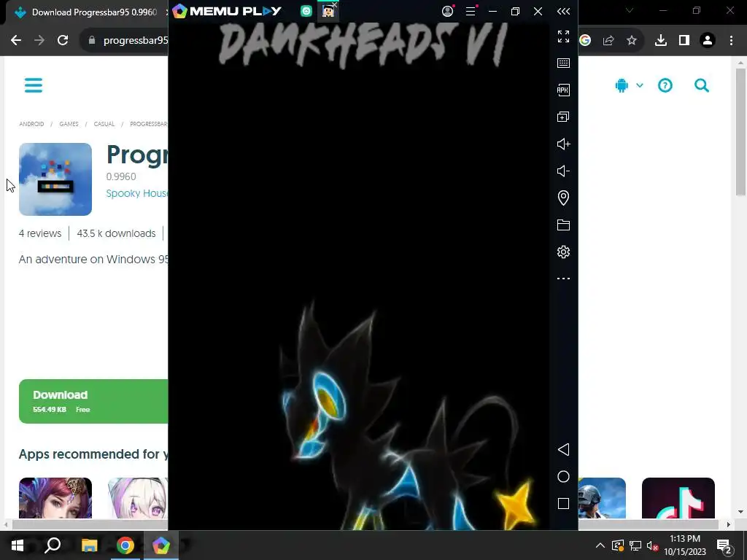Open MEmu shared folder icon
Image resolution: width=747 pixels, height=560 pixels.
[563, 225]
